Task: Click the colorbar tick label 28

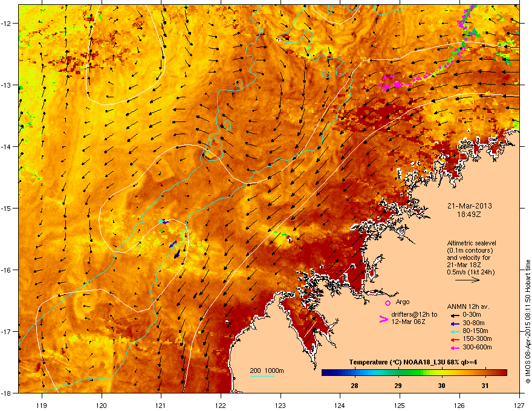Action: click(x=354, y=386)
